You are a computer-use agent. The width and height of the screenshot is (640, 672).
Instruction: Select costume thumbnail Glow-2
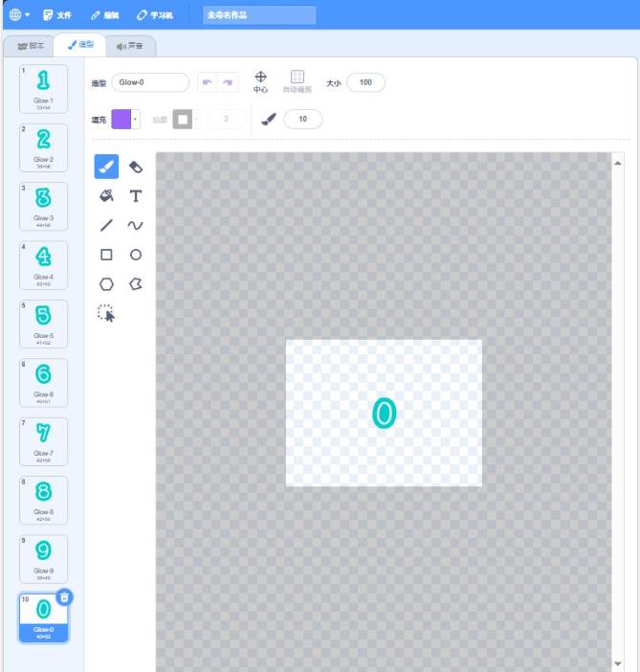coord(43,147)
